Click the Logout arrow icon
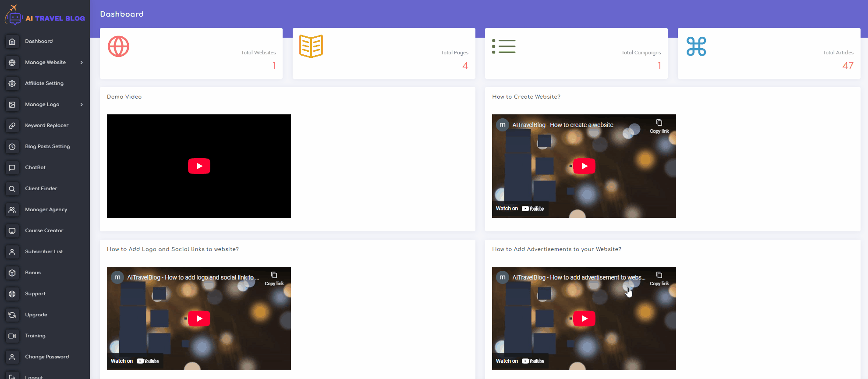 [x=12, y=376]
